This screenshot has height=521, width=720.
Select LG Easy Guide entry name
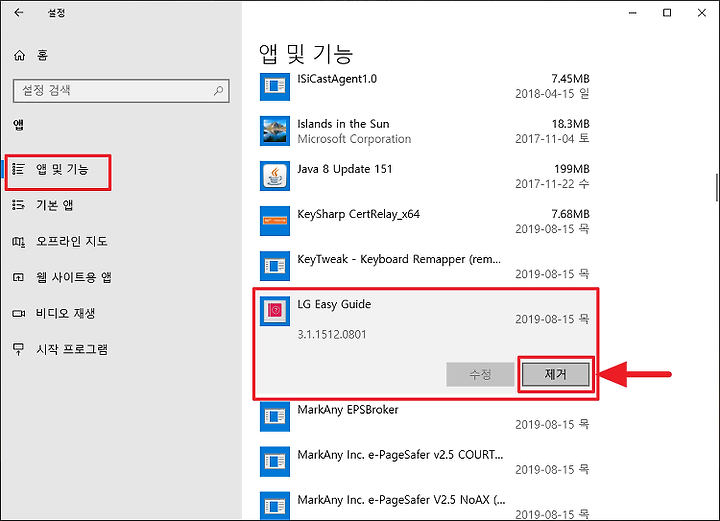(x=334, y=304)
